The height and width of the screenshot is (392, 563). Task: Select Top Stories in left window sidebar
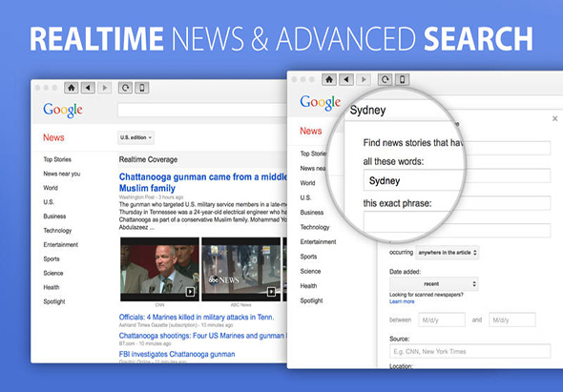click(x=57, y=159)
